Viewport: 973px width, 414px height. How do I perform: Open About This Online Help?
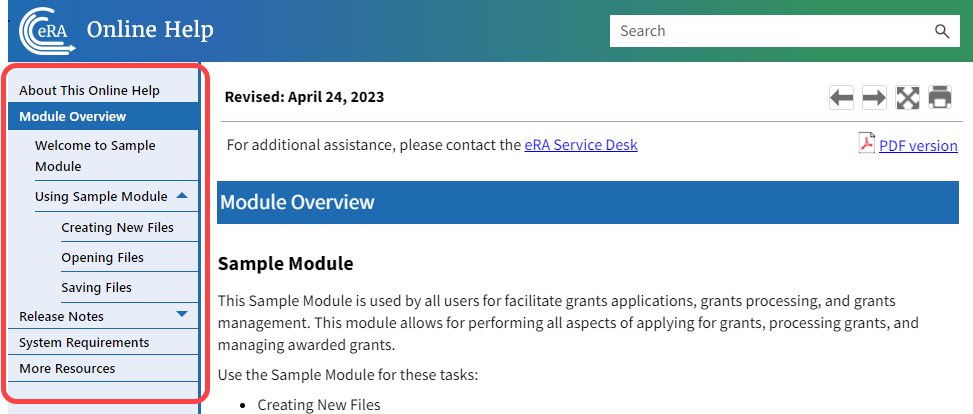(x=89, y=91)
